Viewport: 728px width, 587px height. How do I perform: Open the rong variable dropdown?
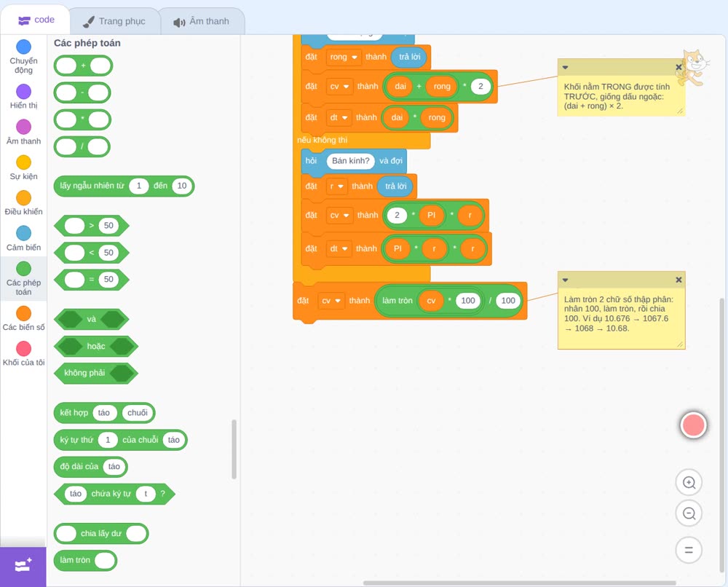[344, 57]
